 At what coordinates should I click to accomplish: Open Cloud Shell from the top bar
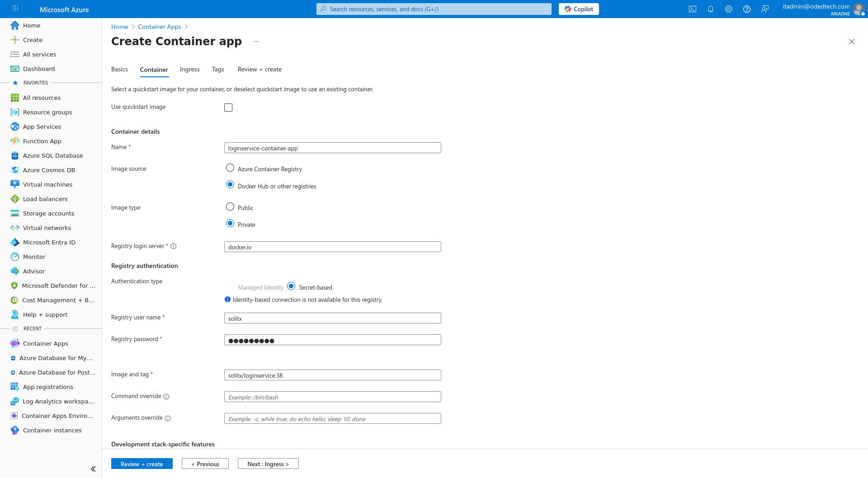[x=693, y=9]
